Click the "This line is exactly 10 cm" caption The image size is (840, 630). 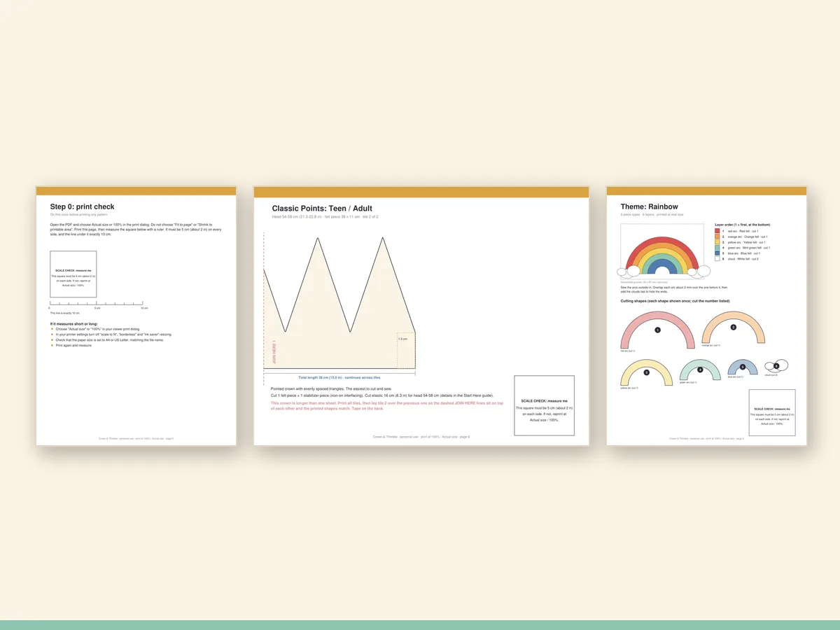(x=64, y=313)
